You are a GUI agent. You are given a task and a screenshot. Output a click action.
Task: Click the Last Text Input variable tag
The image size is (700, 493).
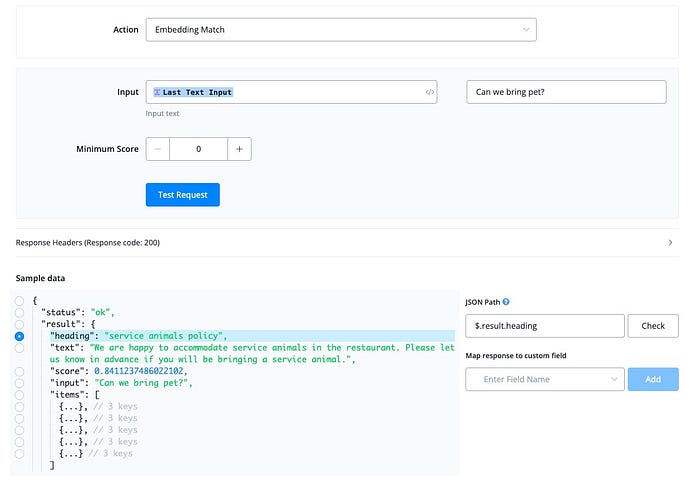(x=193, y=92)
